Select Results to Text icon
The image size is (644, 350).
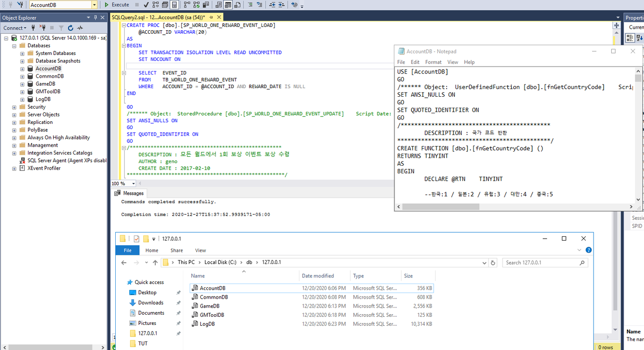point(218,5)
